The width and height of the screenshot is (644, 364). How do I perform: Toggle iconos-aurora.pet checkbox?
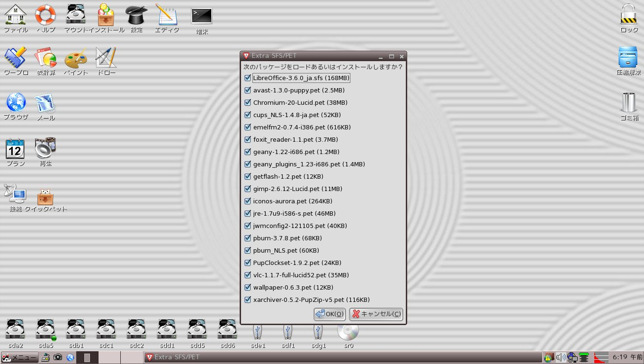click(248, 201)
